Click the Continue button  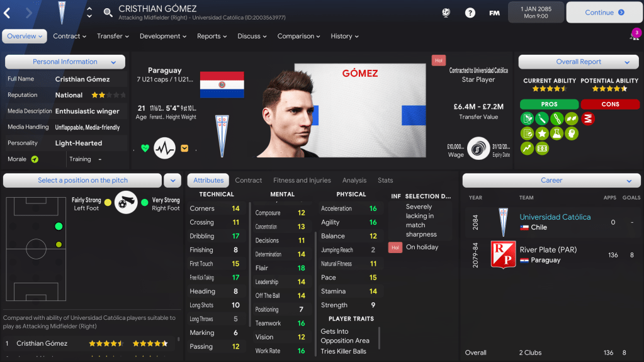point(604,13)
